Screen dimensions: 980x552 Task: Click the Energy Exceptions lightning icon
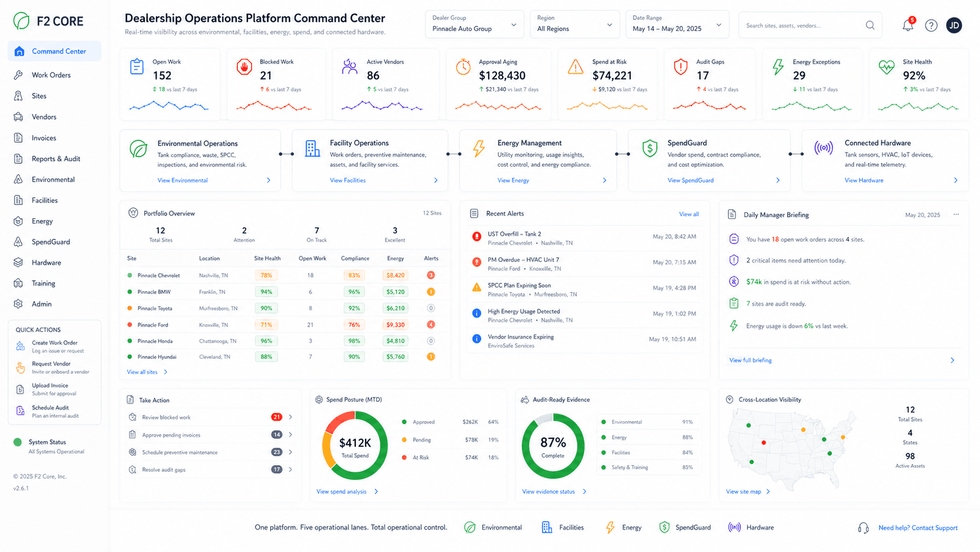click(778, 67)
